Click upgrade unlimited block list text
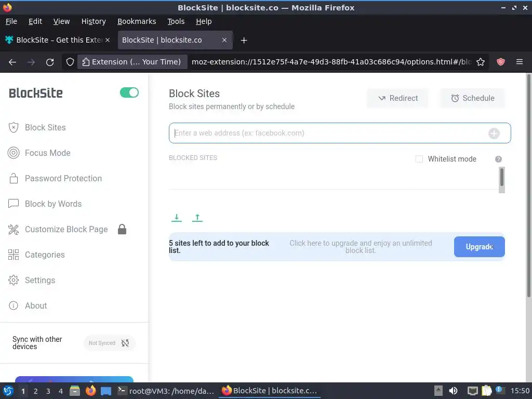This screenshot has width=532, height=399. [361, 247]
